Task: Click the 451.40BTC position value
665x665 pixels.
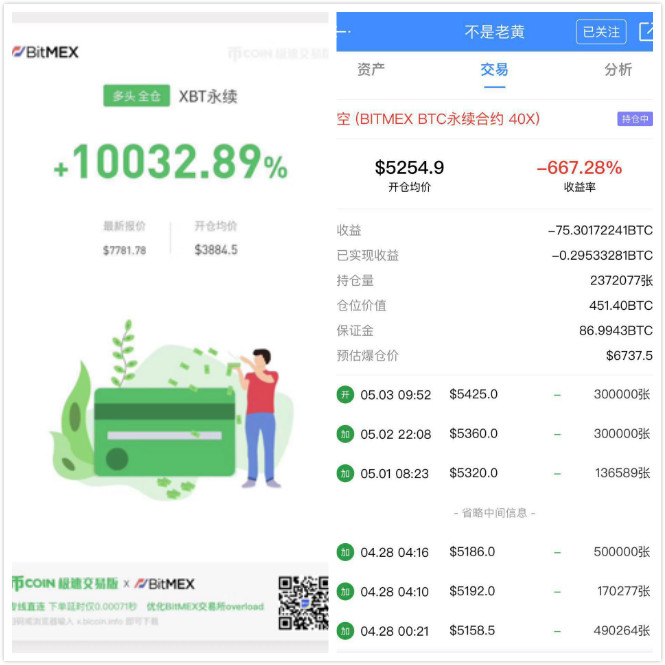Action: (x=621, y=305)
